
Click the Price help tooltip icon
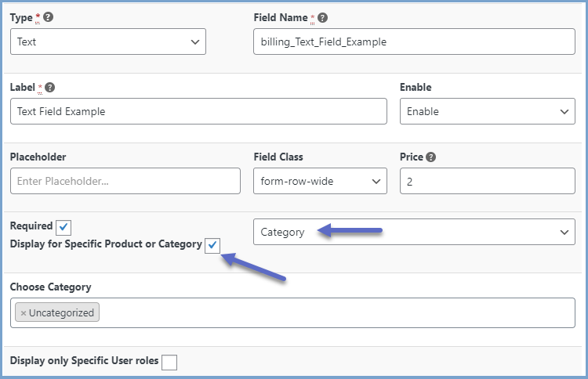431,157
